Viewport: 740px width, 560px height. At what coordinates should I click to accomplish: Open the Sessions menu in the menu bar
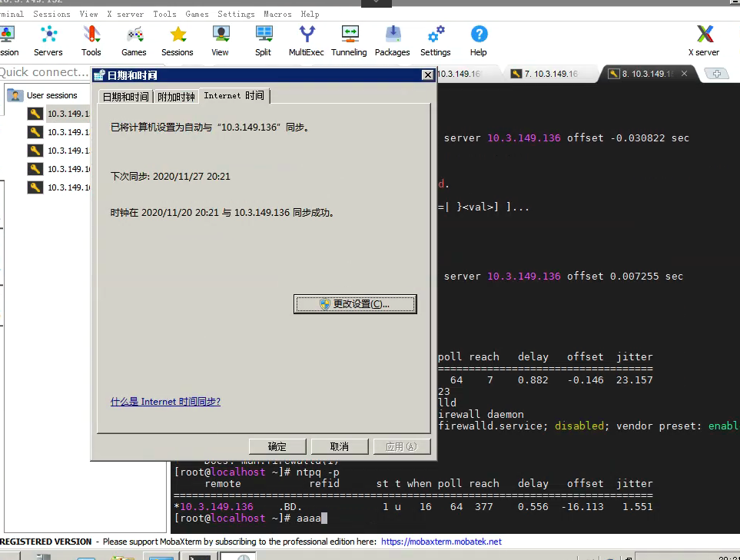pyautogui.click(x=52, y=14)
